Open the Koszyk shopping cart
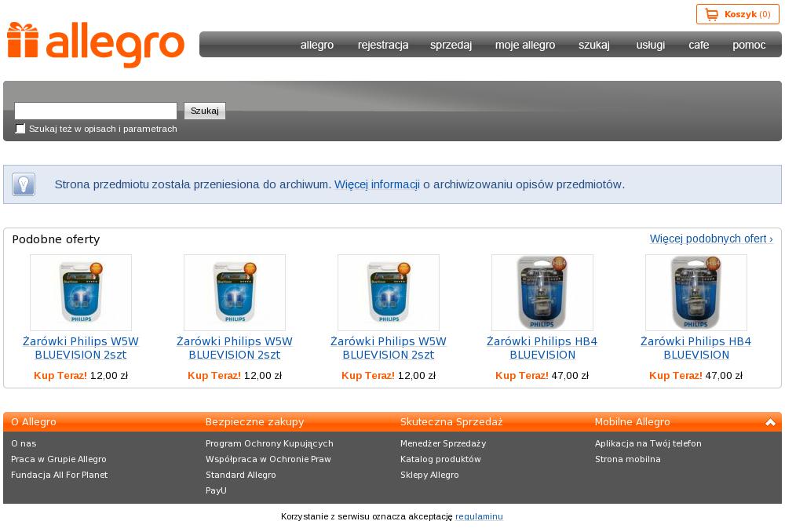Image resolution: width=785 pixels, height=532 pixels. [x=737, y=14]
